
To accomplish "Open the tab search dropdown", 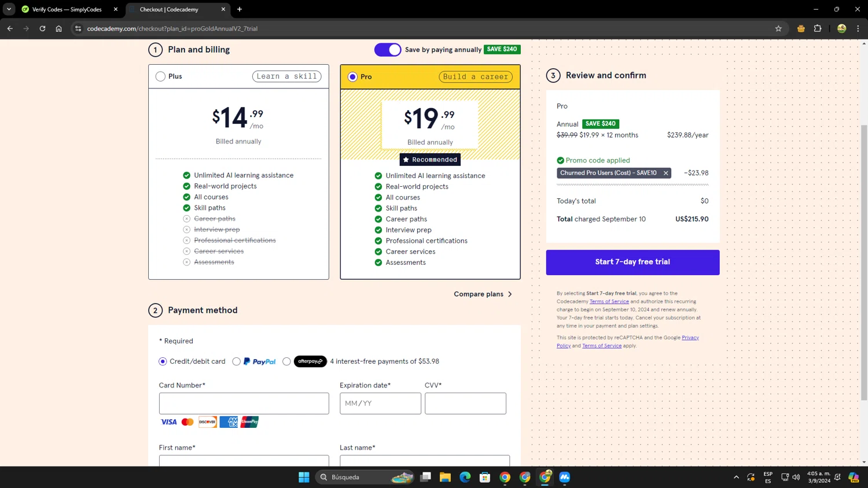I will (9, 9).
